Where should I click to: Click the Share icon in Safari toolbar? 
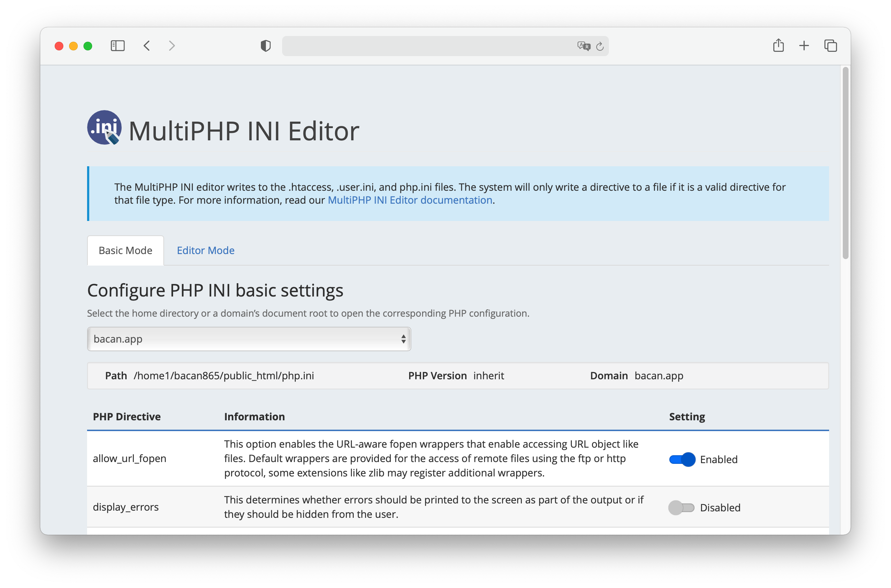(x=778, y=45)
